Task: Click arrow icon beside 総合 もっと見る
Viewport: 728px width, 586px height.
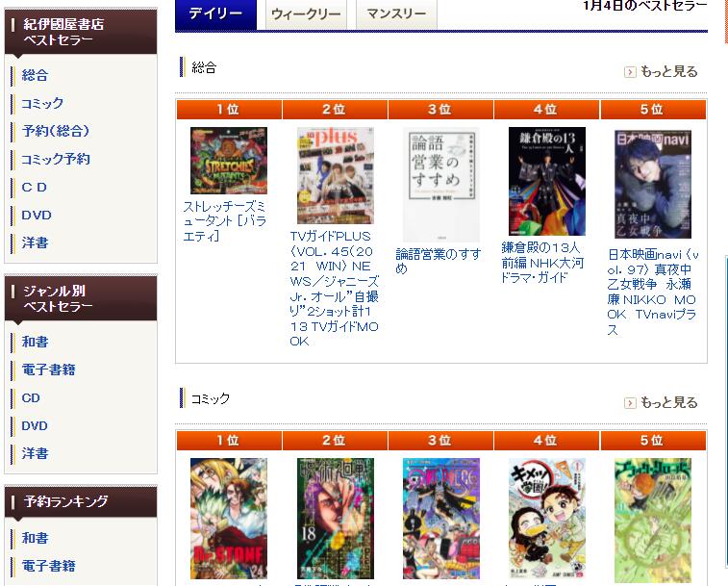Action: 630,72
